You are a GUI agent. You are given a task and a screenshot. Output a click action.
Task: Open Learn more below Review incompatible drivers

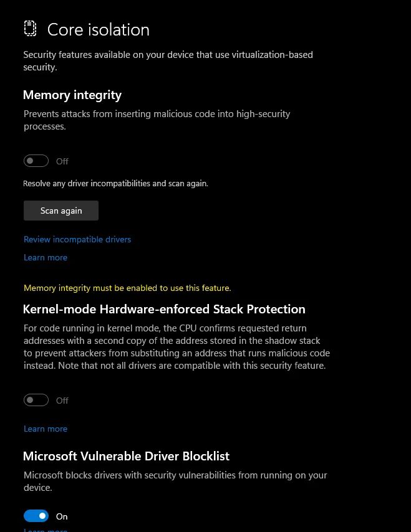tap(46, 257)
